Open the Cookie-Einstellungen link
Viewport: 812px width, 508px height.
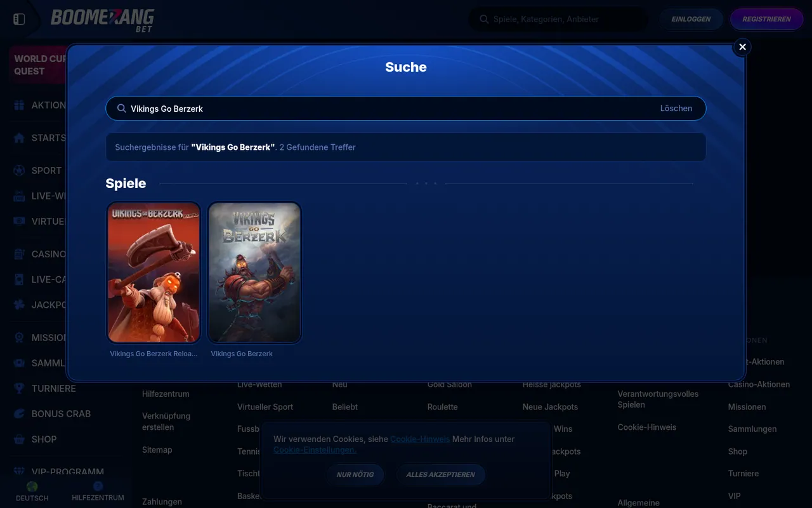coord(315,450)
